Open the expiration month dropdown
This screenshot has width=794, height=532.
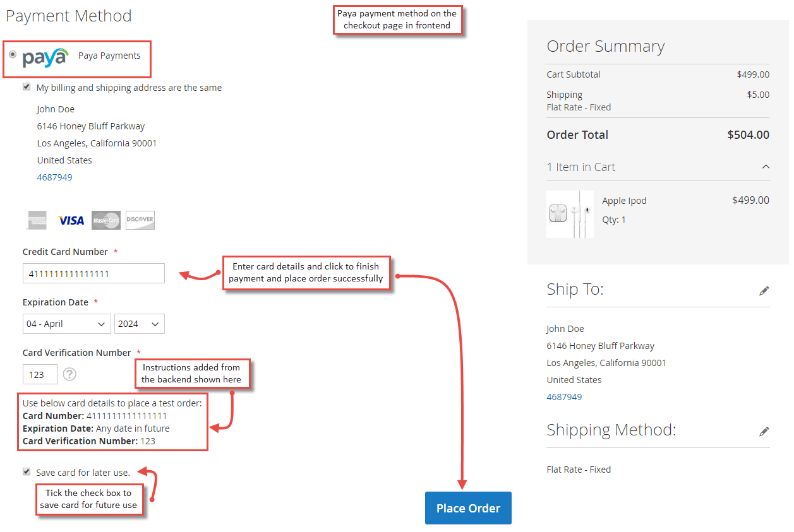(x=67, y=324)
